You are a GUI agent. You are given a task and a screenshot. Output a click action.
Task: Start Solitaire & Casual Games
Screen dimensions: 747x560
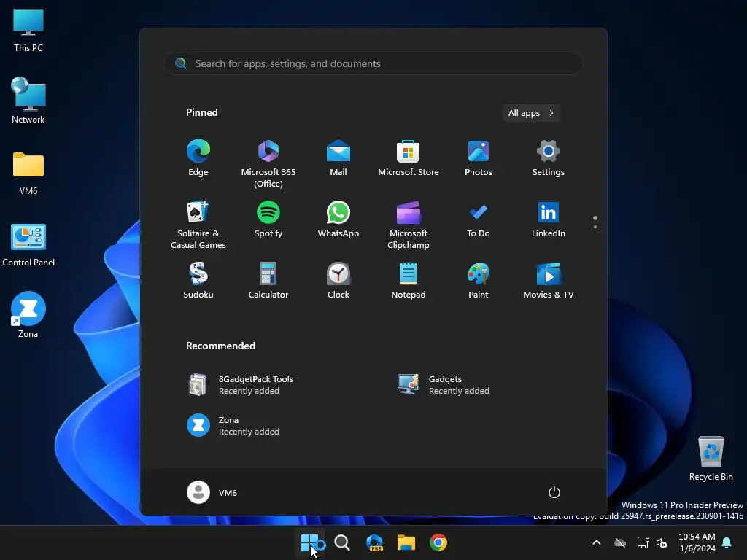(198, 225)
